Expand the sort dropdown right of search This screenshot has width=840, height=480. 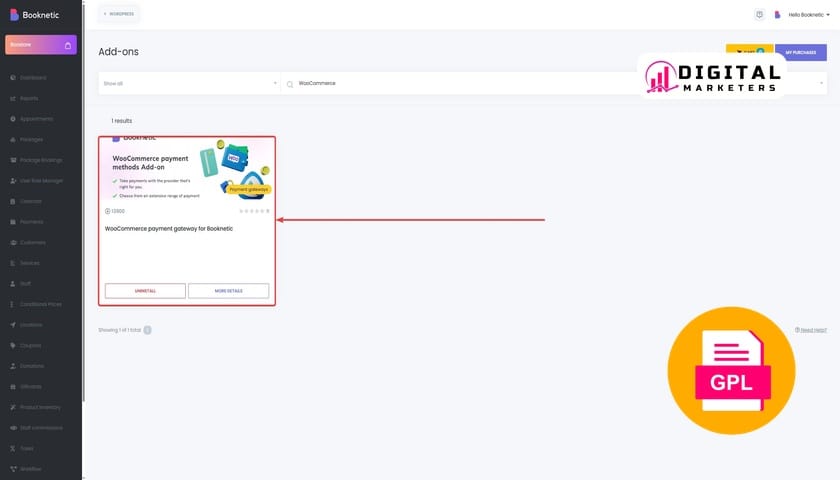[822, 83]
